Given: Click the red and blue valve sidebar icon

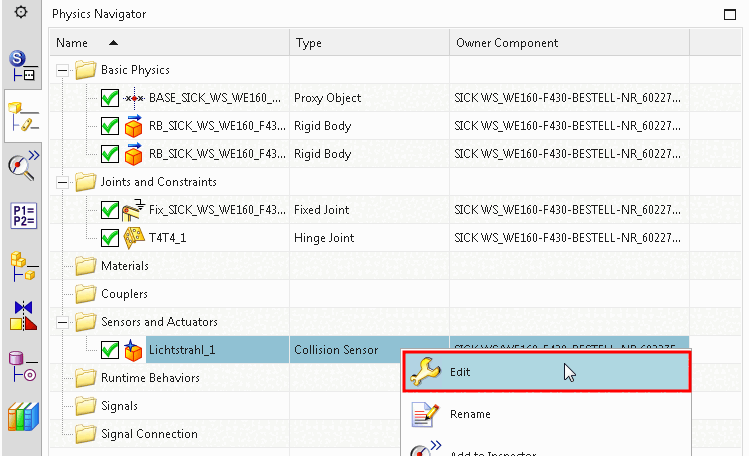Looking at the screenshot, I should (21, 317).
